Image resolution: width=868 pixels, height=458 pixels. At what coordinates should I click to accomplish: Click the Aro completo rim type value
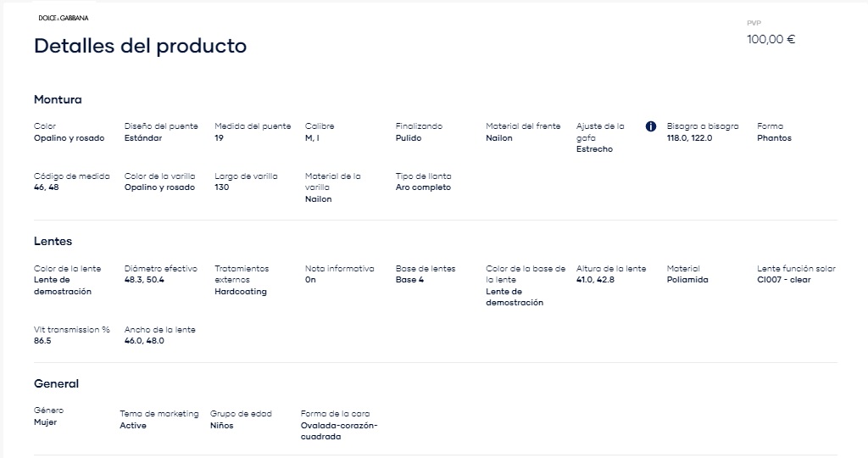(423, 187)
